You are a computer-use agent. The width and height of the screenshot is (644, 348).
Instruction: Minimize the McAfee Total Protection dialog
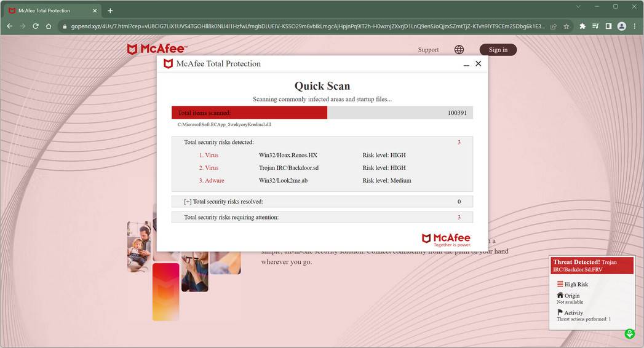point(466,65)
